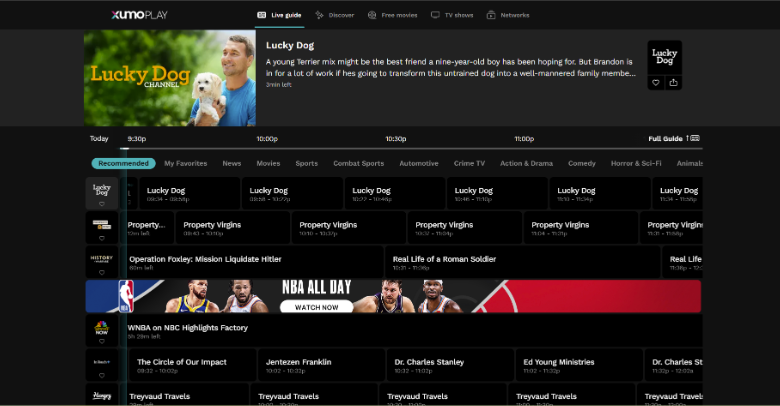This screenshot has width=780, height=406.
Task: Toggle favorite heart under Lucky Dog channel logo
Action: click(101, 204)
